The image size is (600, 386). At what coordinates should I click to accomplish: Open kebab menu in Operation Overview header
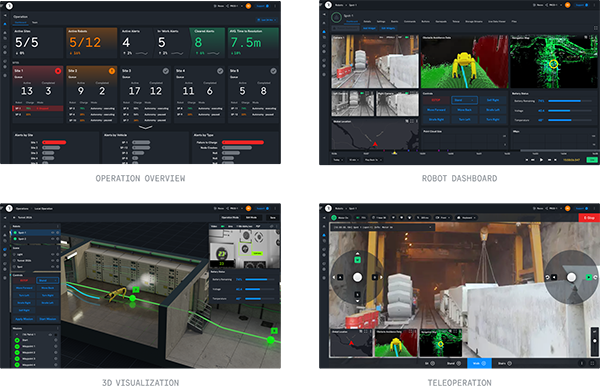pyautogui.click(x=275, y=6)
